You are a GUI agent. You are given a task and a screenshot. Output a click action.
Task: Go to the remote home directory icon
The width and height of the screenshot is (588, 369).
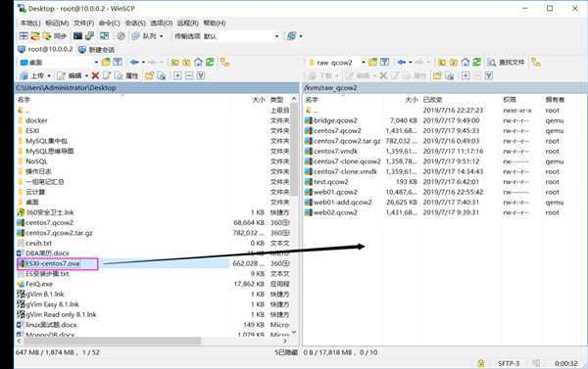(x=465, y=63)
